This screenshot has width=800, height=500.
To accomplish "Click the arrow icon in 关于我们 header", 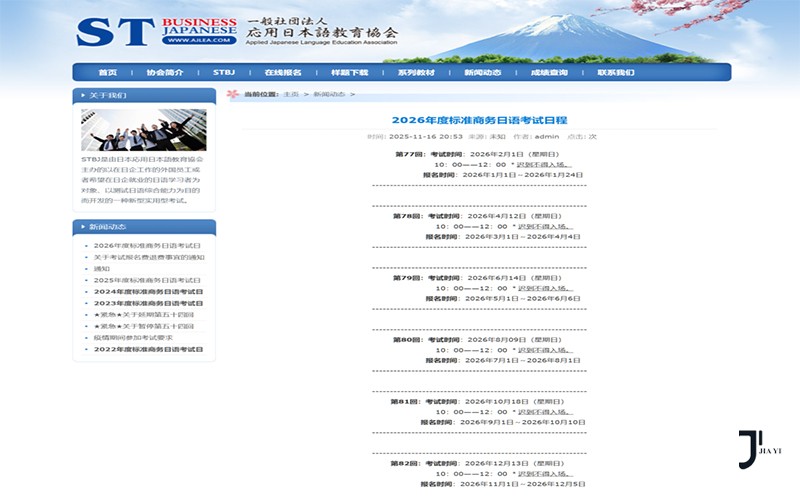I will tap(83, 95).
